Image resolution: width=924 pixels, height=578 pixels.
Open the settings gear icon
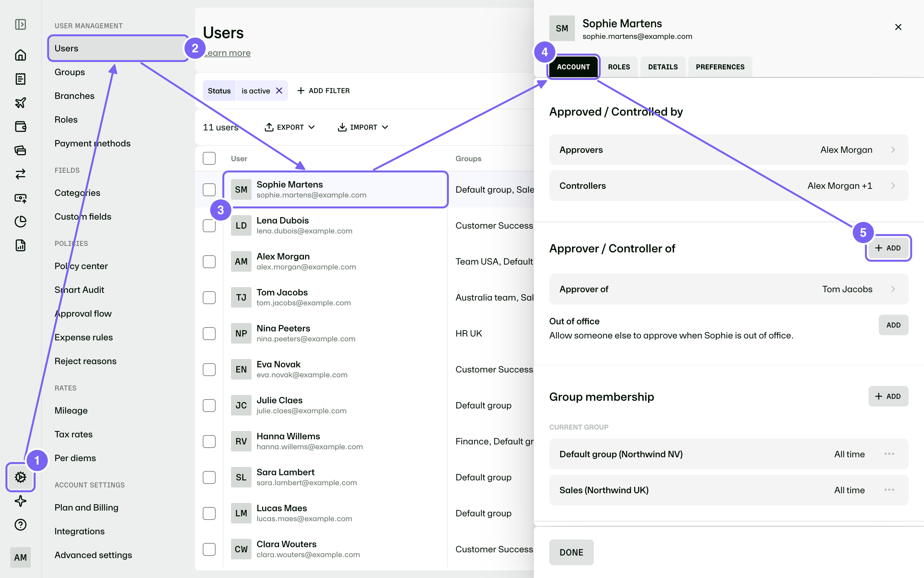click(x=20, y=477)
